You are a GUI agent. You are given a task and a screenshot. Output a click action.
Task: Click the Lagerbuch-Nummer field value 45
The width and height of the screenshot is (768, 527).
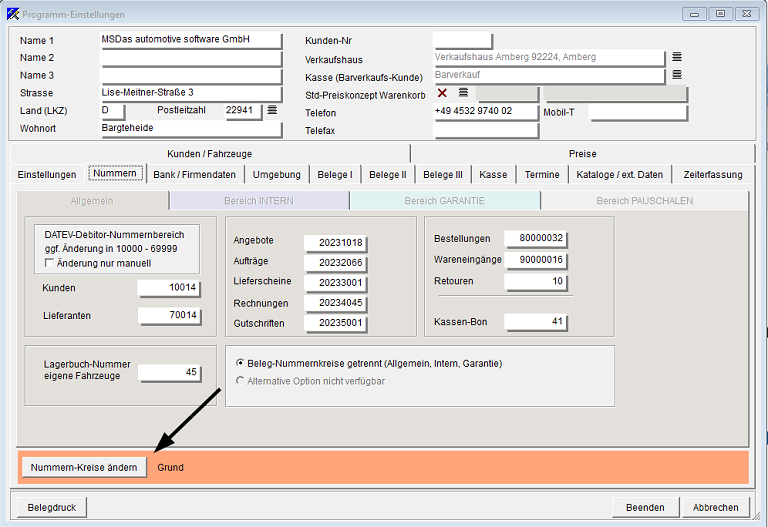[169, 372]
